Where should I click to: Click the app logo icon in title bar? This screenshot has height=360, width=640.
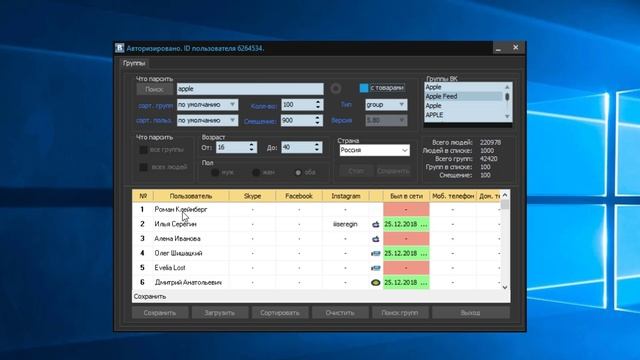119,48
